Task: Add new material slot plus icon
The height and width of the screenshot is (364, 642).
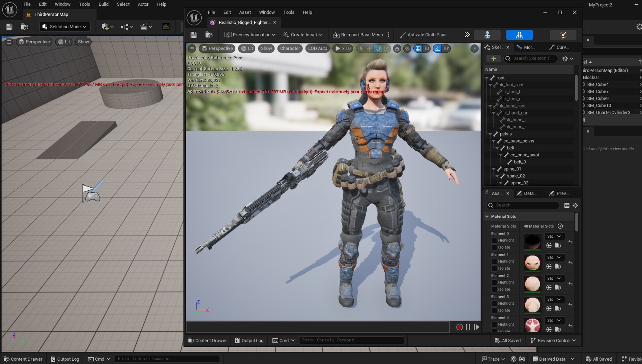Action: pos(560,226)
